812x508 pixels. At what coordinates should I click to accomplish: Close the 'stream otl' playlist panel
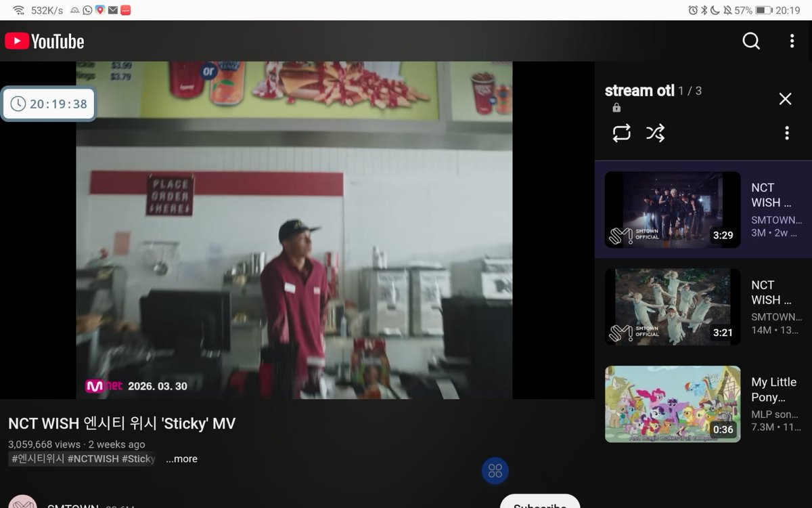(785, 99)
